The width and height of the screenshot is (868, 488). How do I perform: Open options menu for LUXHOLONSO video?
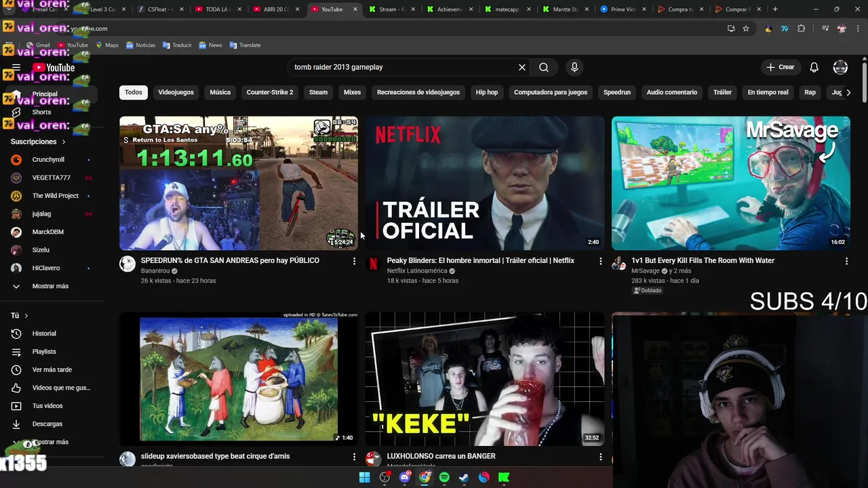click(x=600, y=457)
